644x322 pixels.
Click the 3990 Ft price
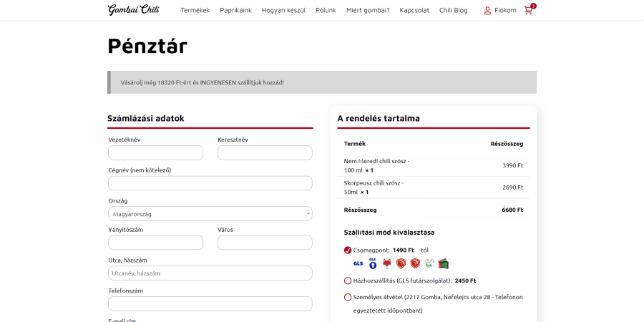pyautogui.click(x=512, y=165)
